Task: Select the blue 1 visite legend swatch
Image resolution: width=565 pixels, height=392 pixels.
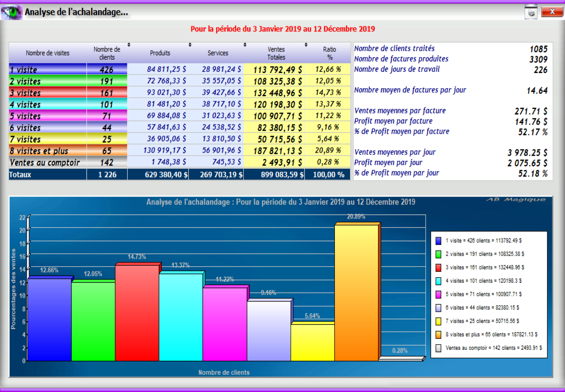Action: [x=438, y=241]
